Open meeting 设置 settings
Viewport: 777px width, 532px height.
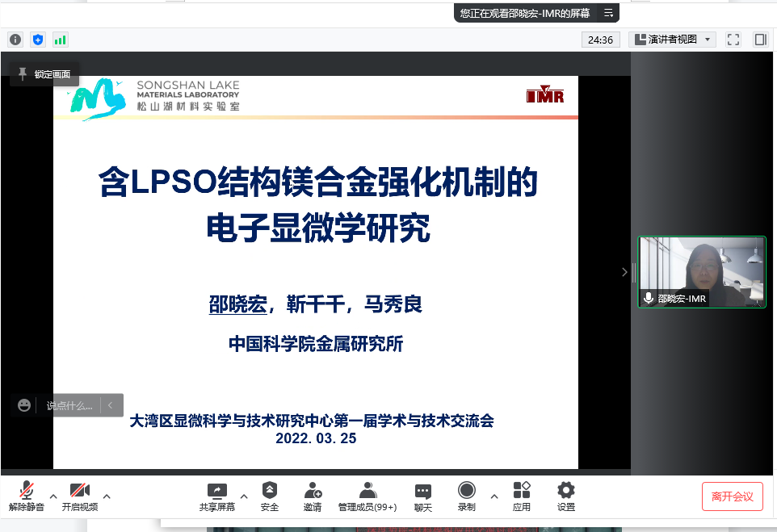(x=566, y=496)
